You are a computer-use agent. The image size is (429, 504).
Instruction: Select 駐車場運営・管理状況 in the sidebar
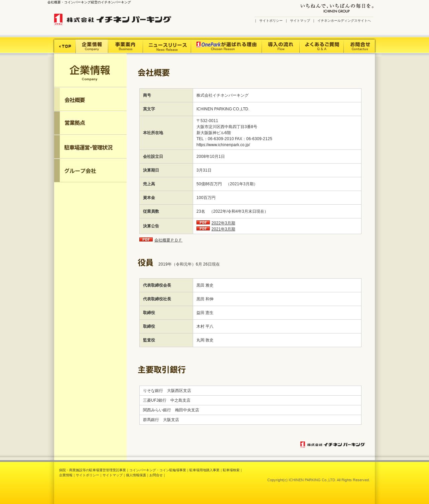tap(90, 147)
